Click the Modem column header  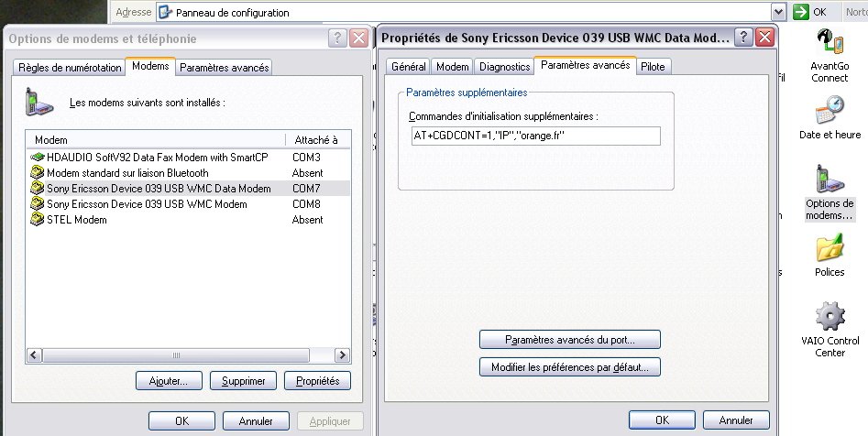tap(156, 140)
